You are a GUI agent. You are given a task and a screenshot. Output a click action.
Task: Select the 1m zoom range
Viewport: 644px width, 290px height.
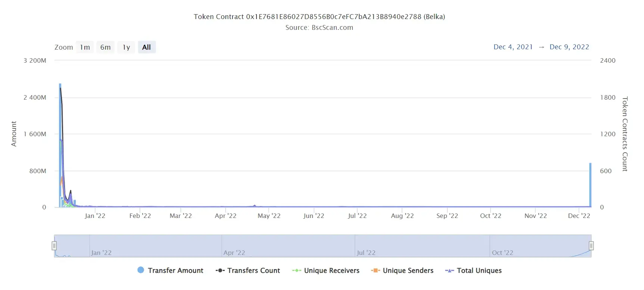coord(85,47)
